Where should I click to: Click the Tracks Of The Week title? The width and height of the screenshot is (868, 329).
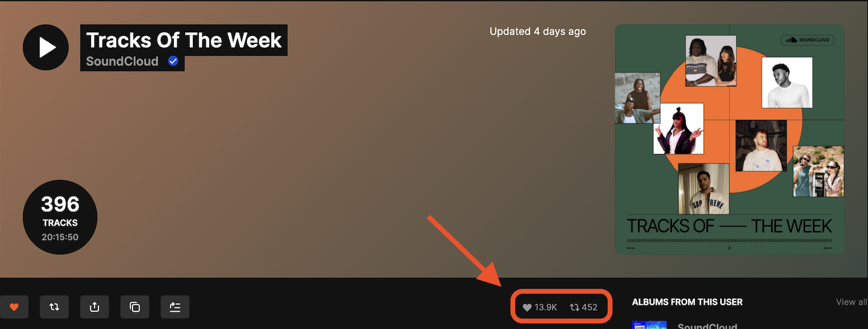click(x=183, y=40)
